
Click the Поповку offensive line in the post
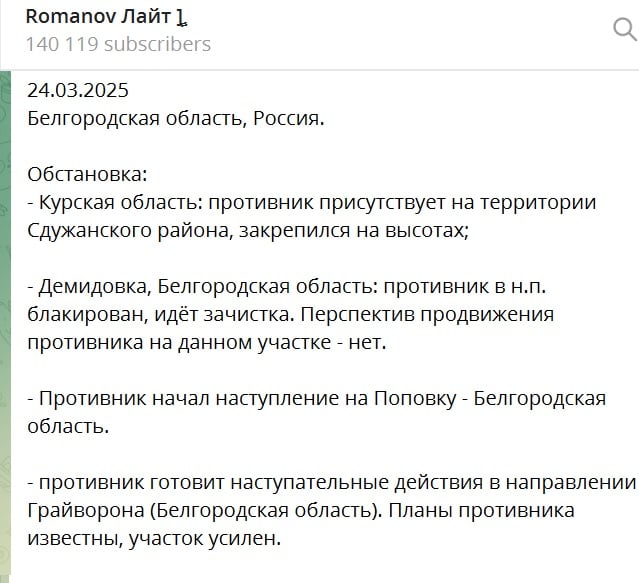[317, 398]
